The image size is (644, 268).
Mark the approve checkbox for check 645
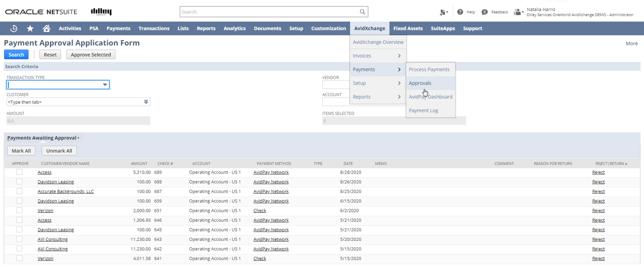[x=19, y=229]
